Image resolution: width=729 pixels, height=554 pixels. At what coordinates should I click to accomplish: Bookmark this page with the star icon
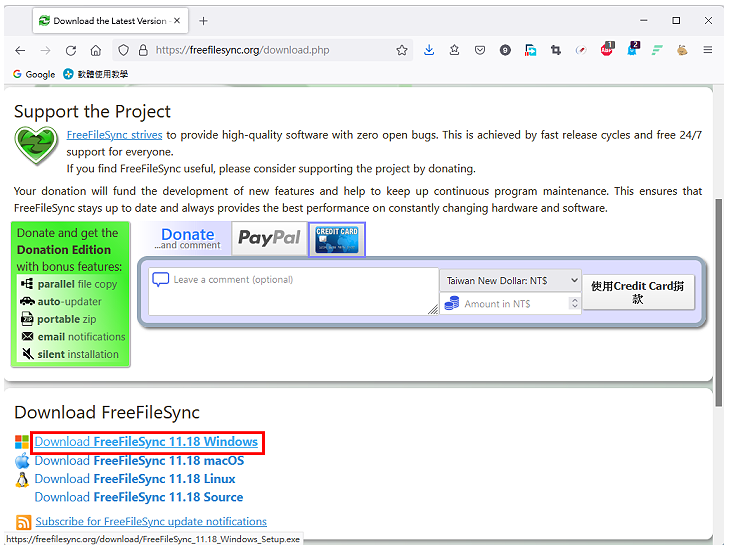pyautogui.click(x=402, y=50)
